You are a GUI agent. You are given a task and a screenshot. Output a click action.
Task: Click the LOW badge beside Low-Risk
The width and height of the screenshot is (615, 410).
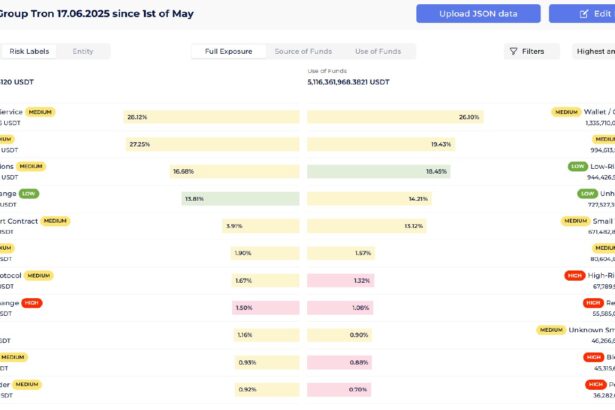pyautogui.click(x=577, y=166)
